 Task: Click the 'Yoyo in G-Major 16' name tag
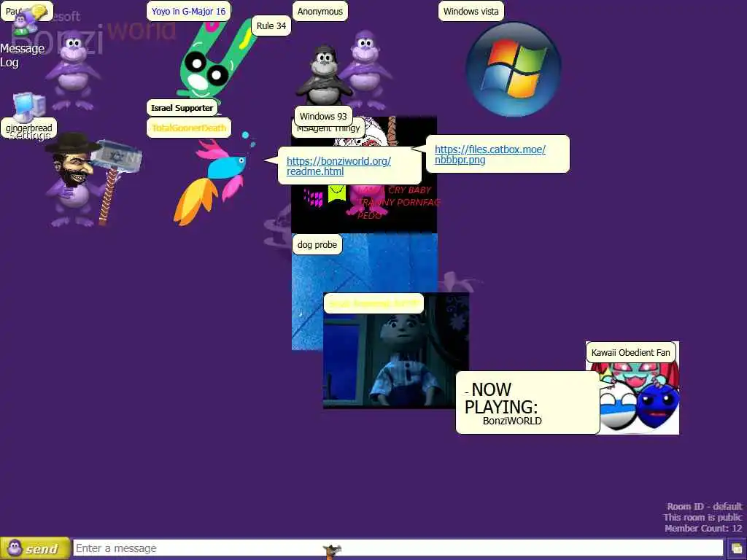click(189, 12)
